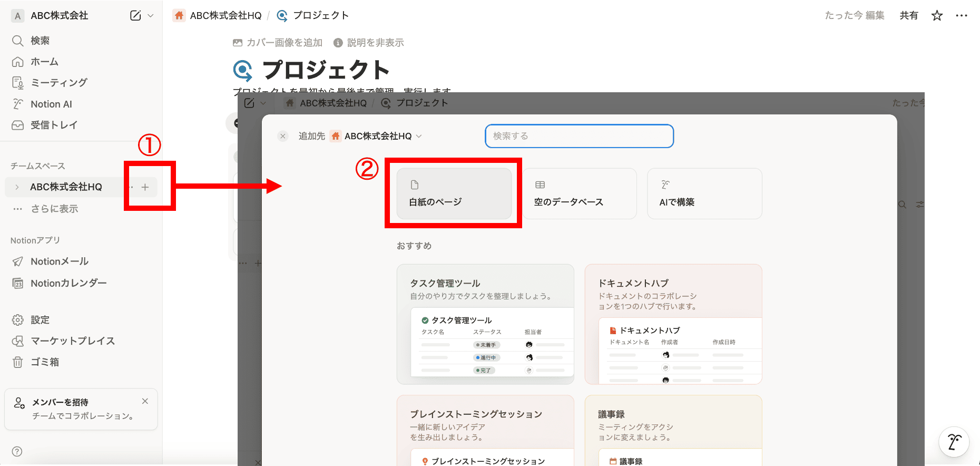This screenshot has width=980, height=466.
Task: Click the inbox tray icon beside 受信トレイ
Action: pyautogui.click(x=17, y=125)
